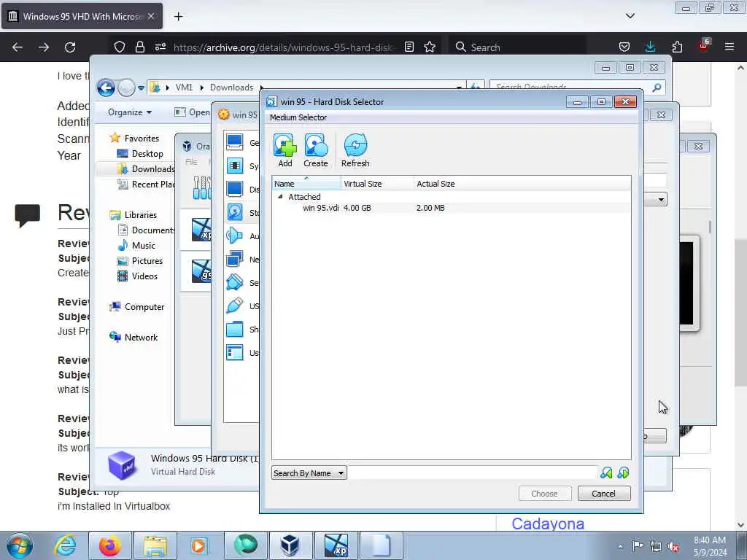The width and height of the screenshot is (747, 560).
Task: Select the Display settings icon in win 95 settings
Action: [x=234, y=189]
